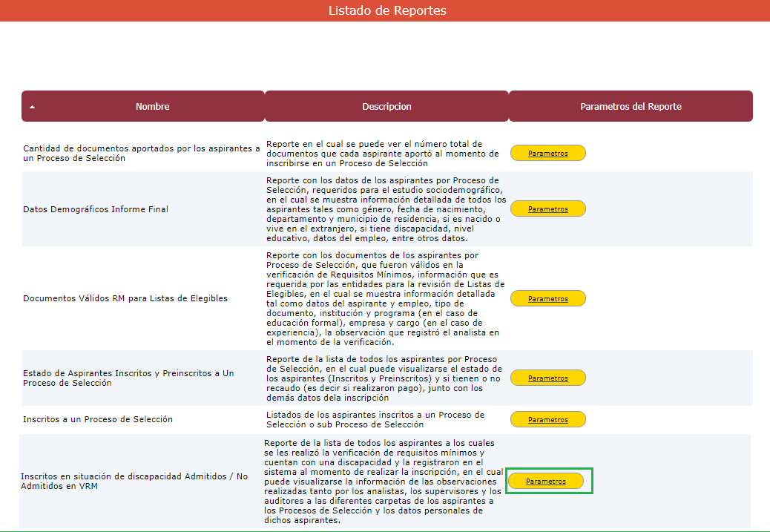Open Parametros for Datos Demográficos Informe Final
Viewport: 770px width, 532px height.
[547, 209]
